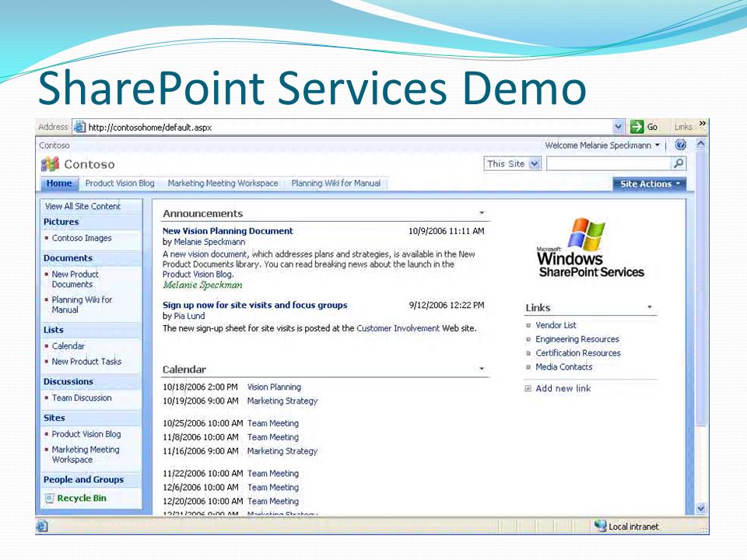Switch to Product Vision Blog tab
Screen dimensions: 747x560
pyautogui.click(x=120, y=184)
